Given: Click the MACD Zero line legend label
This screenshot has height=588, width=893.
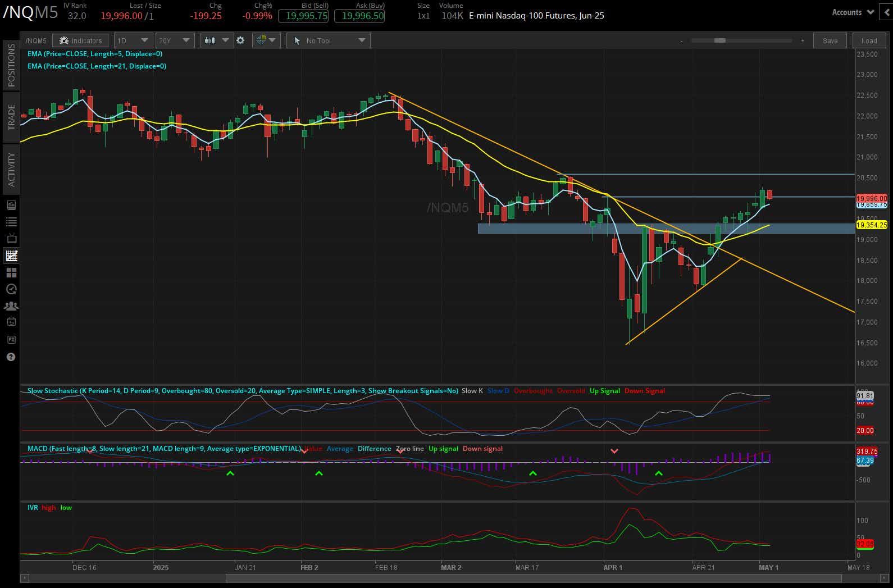Looking at the screenshot, I should point(410,449).
